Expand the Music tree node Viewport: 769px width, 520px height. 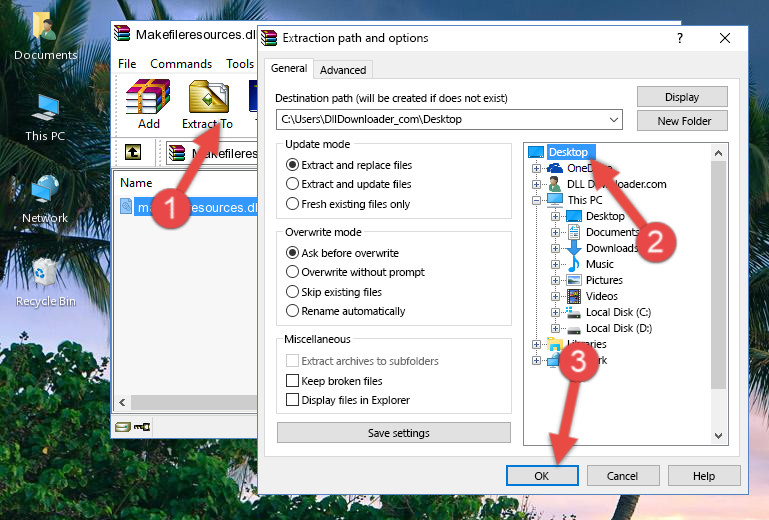(x=555, y=264)
